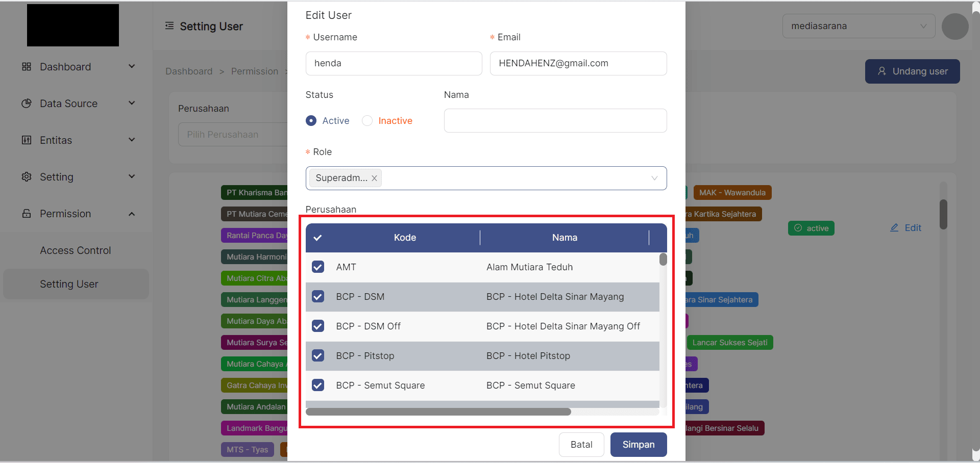Image resolution: width=980 pixels, height=463 pixels.
Task: Collapse the Permission sidebar section
Action: tap(132, 214)
